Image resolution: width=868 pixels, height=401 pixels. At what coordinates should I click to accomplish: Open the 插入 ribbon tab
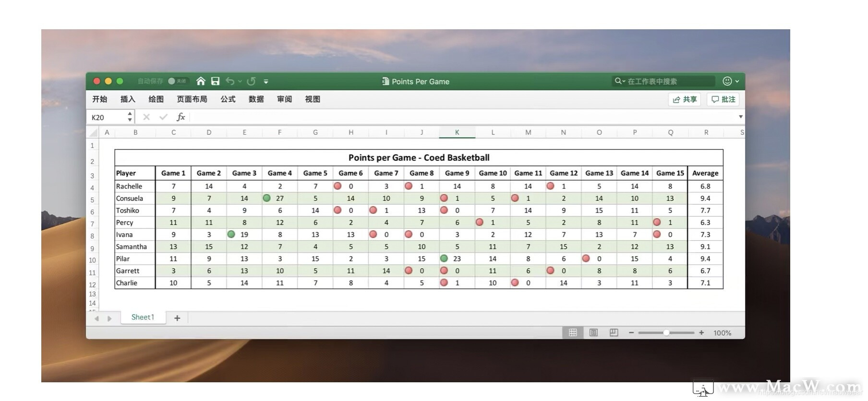pyautogui.click(x=128, y=99)
